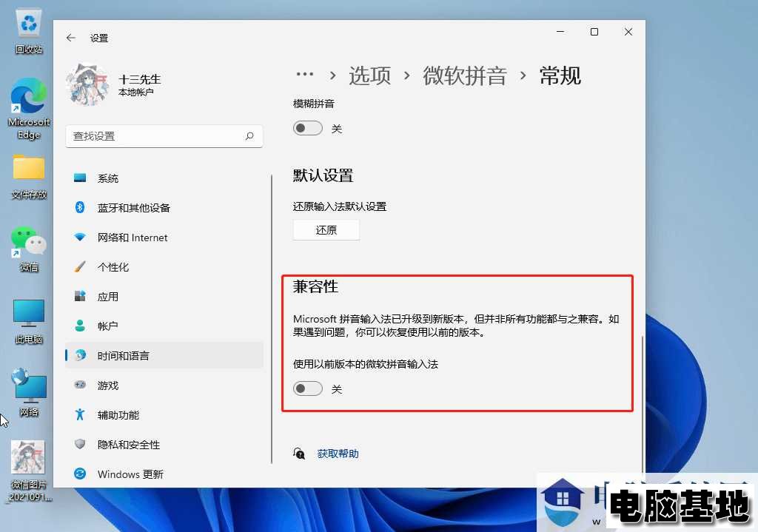Open 游戏 settings category
This screenshot has height=532, width=758.
pos(164,385)
